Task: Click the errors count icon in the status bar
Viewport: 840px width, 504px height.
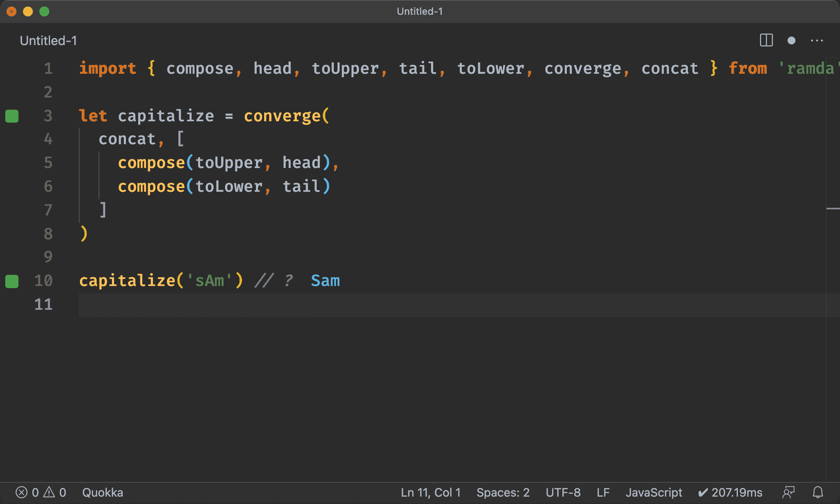Action: click(x=22, y=492)
